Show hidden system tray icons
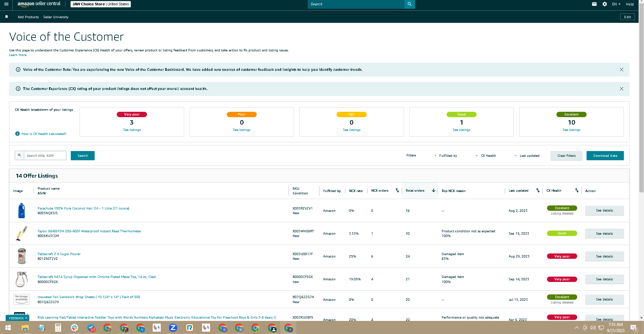The width and height of the screenshot is (644, 334). (x=577, y=328)
